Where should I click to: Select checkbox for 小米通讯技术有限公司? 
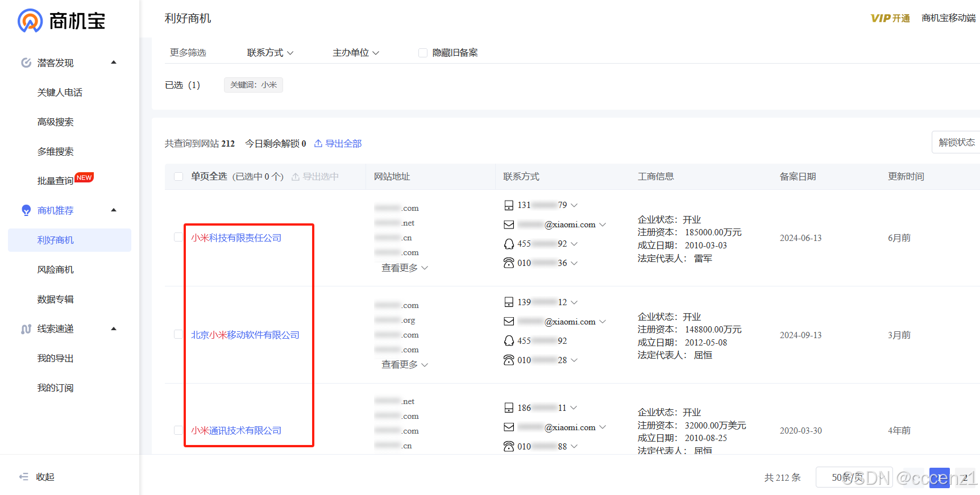(x=178, y=430)
